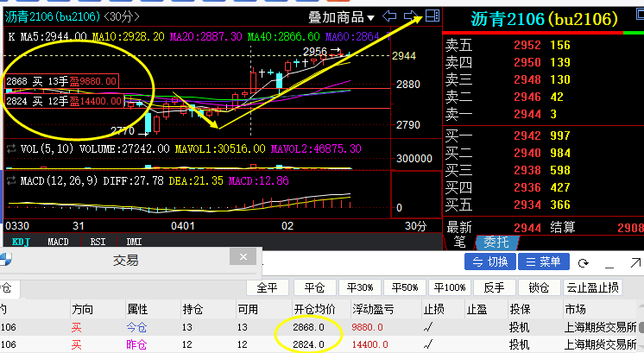Toggle the side panel layout icon
Image resolution: width=644 pixels, height=353 pixels.
(x=432, y=16)
